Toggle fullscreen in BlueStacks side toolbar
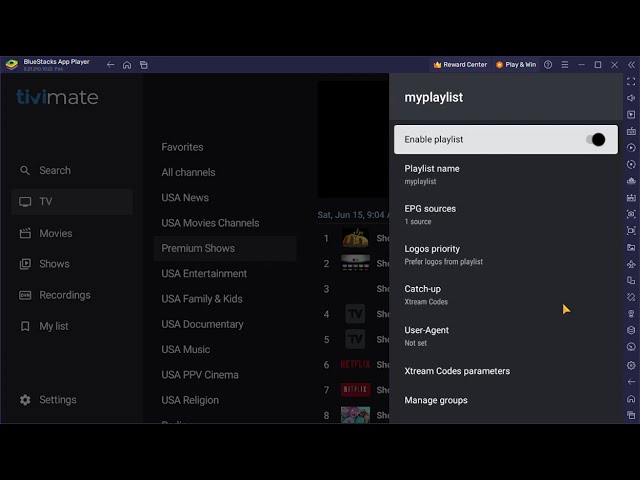This screenshot has width=640, height=480. [x=631, y=82]
